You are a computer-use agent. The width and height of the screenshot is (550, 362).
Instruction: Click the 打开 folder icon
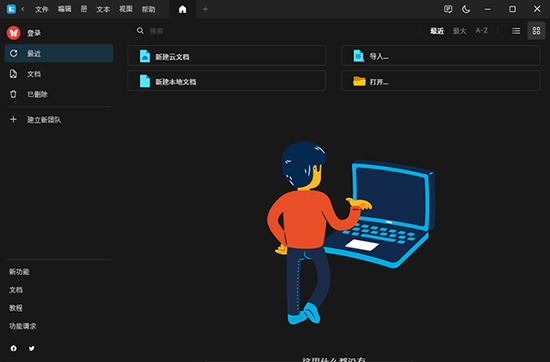pyautogui.click(x=359, y=81)
